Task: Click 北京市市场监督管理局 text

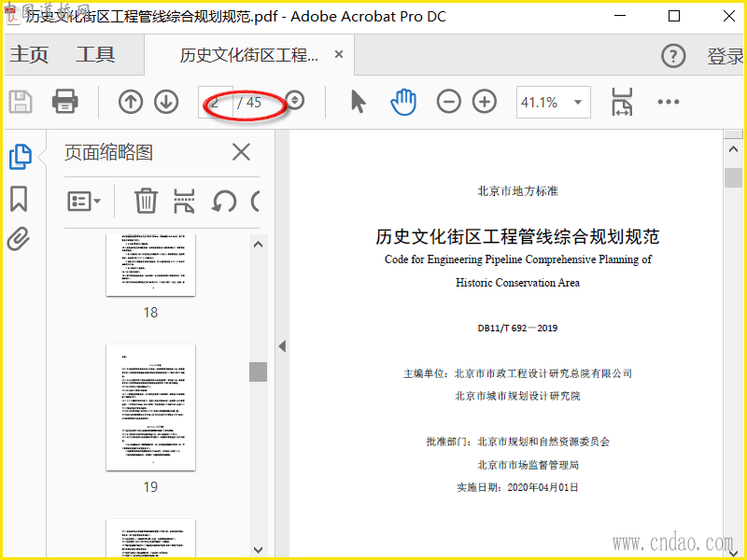Action: coord(529,465)
